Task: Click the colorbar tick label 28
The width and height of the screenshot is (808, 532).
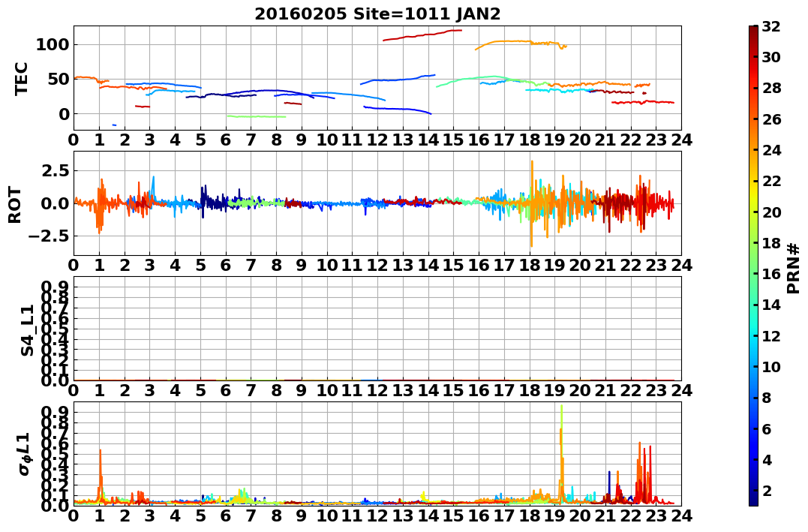Action: pos(770,88)
